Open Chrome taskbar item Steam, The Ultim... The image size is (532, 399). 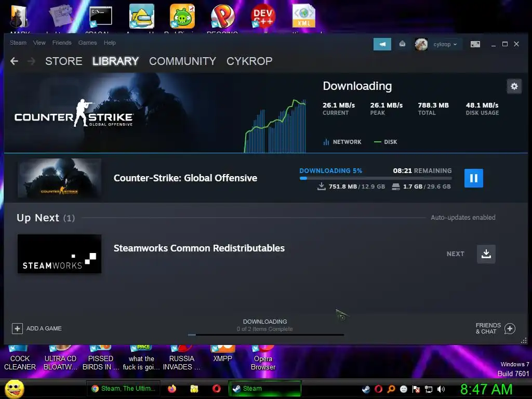point(124,389)
